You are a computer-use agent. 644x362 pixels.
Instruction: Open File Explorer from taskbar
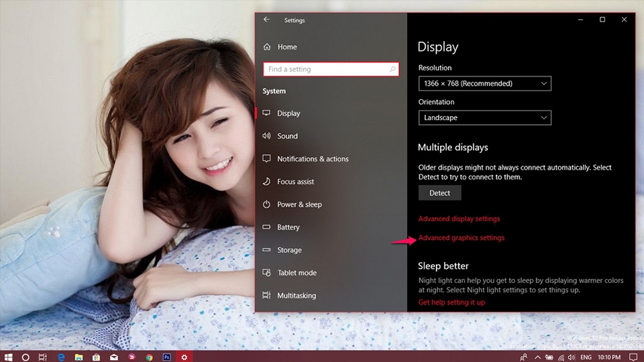point(78,357)
